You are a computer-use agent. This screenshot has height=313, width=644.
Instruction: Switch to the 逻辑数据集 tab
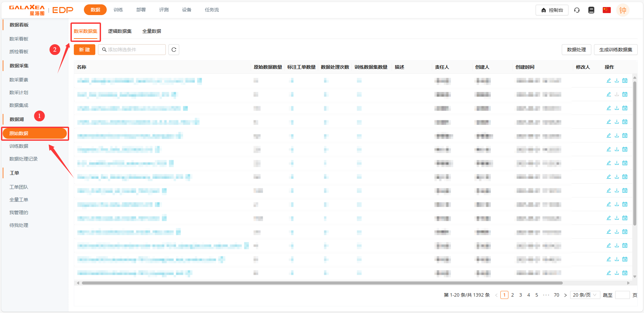click(x=120, y=31)
